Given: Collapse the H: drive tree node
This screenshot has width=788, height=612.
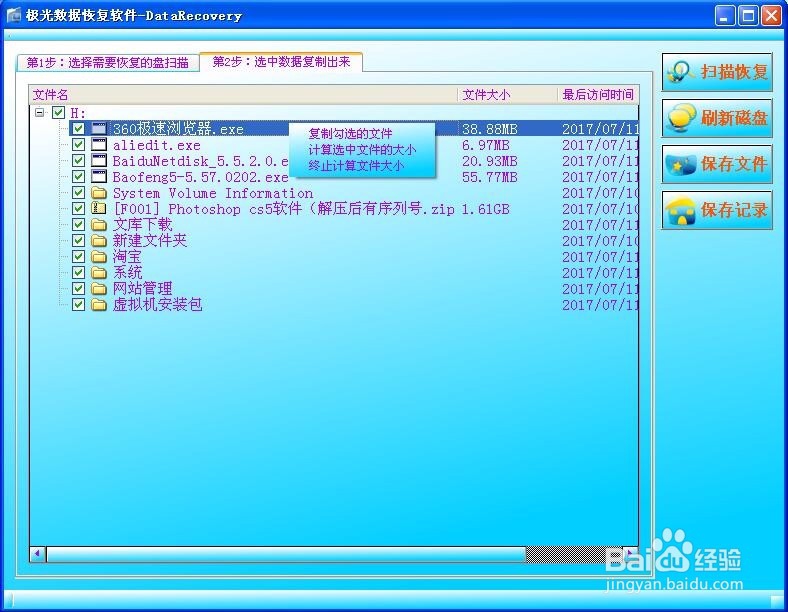Looking at the screenshot, I should click(40, 112).
